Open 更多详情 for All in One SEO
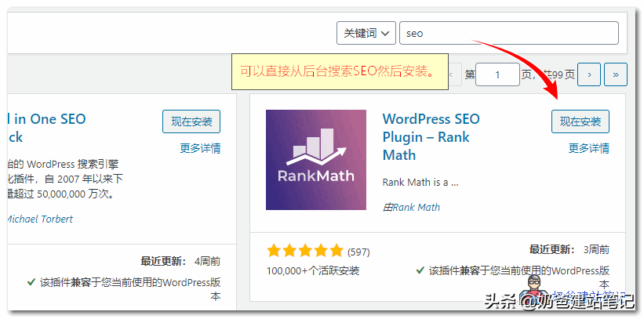Viewport: 644px width, 319px height. pos(200,148)
